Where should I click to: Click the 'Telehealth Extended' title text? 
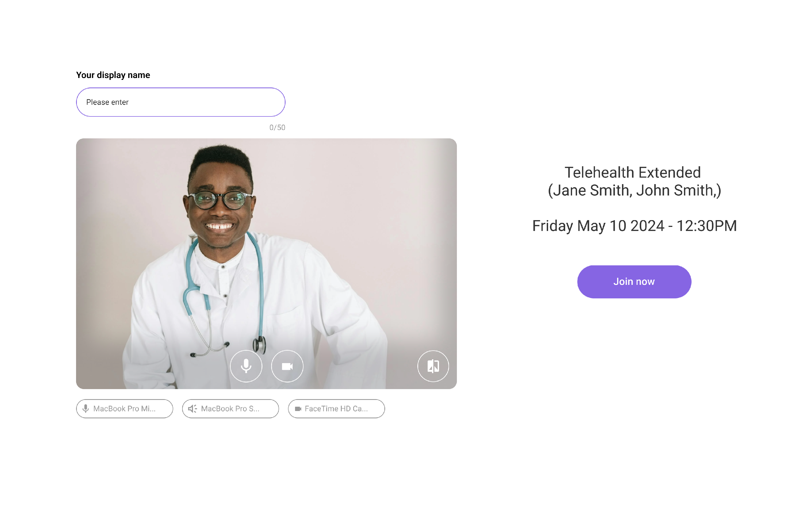click(x=633, y=172)
